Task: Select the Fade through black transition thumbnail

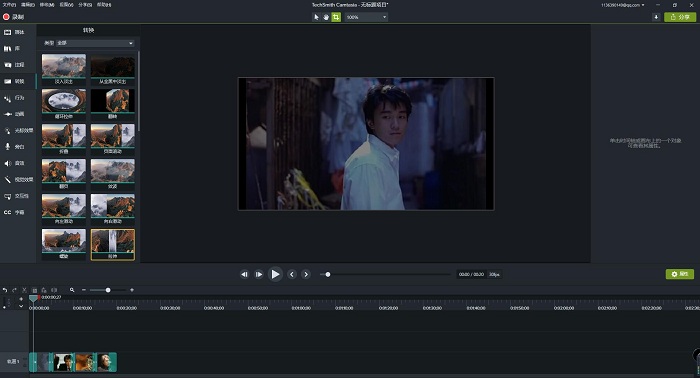Action: coord(112,69)
